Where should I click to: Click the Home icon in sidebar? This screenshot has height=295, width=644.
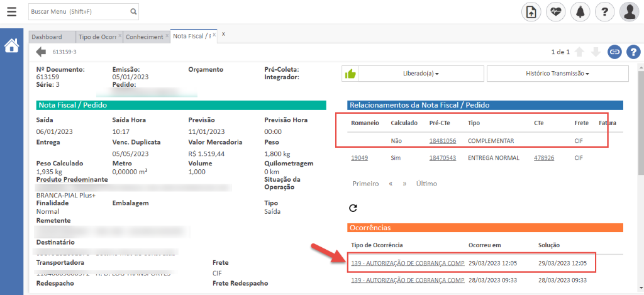[x=11, y=46]
